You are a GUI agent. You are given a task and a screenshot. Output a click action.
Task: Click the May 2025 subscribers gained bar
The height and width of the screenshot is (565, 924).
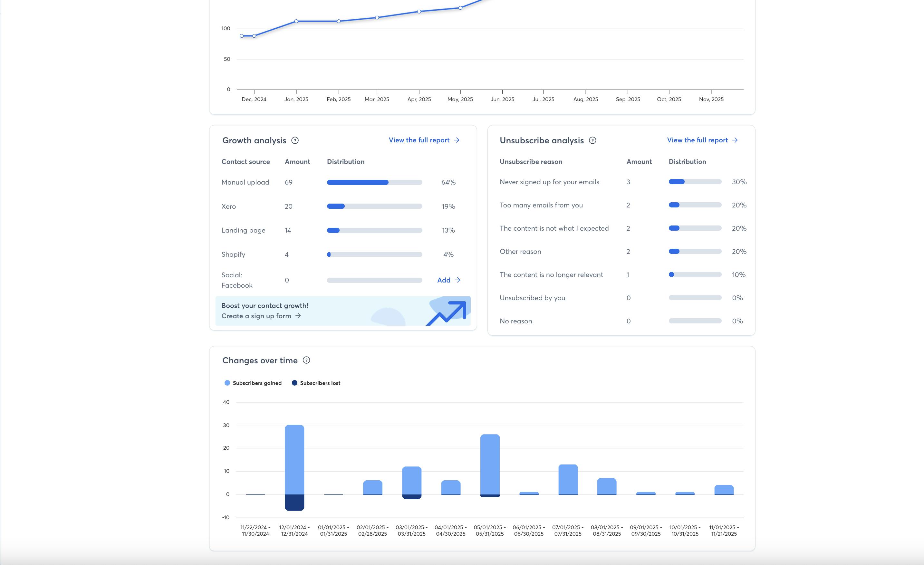490,464
